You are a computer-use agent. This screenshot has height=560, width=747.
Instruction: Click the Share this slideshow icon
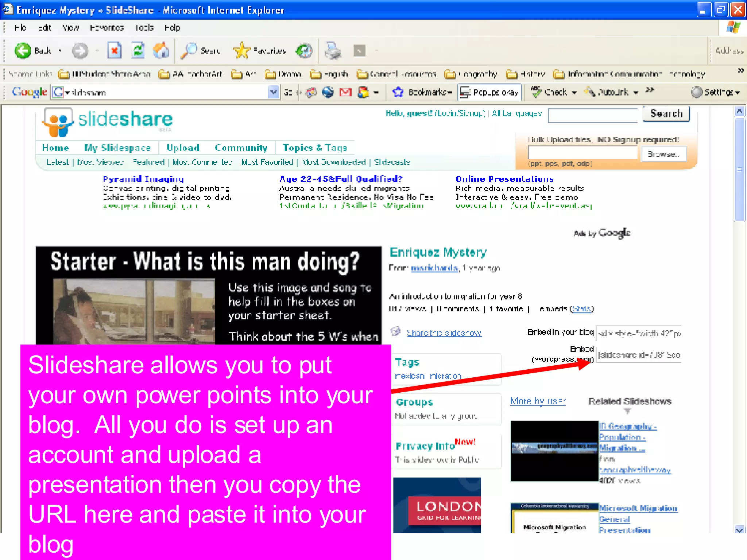coord(396,332)
